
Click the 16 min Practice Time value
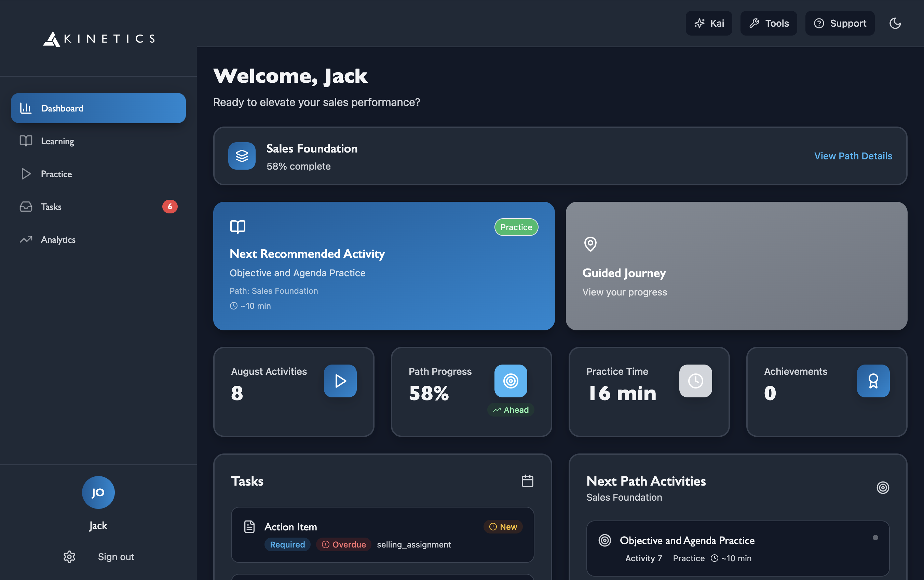[x=622, y=393]
